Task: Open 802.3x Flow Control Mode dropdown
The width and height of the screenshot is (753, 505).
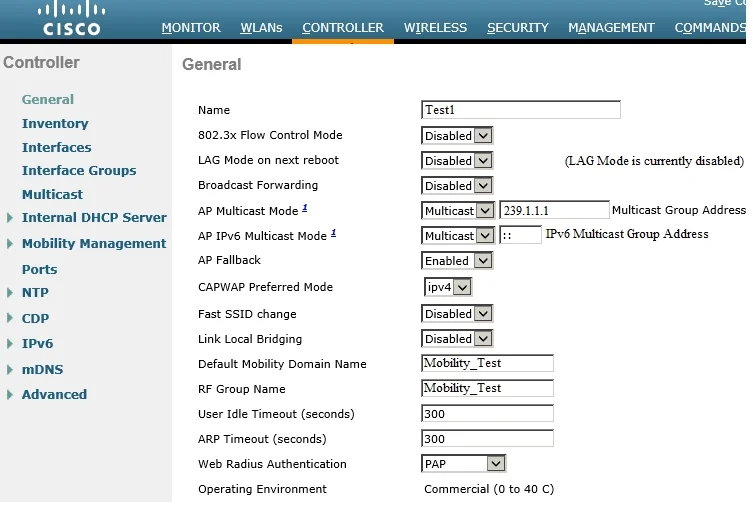Action: coord(457,136)
